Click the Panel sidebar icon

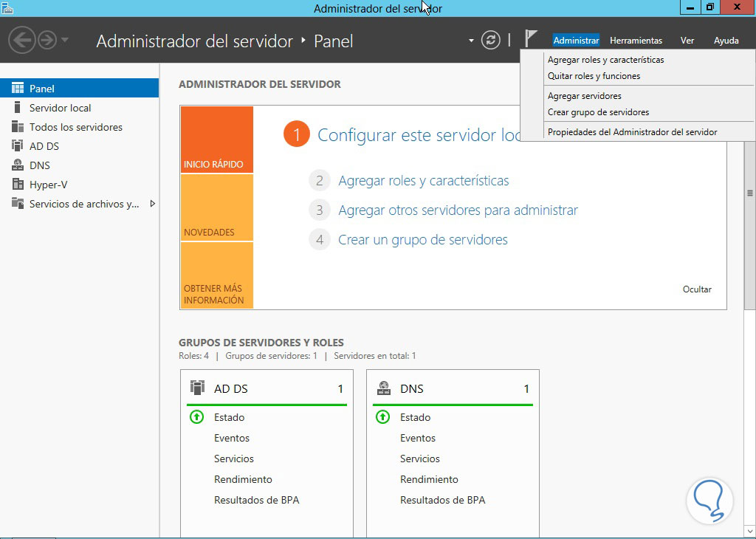coord(18,88)
